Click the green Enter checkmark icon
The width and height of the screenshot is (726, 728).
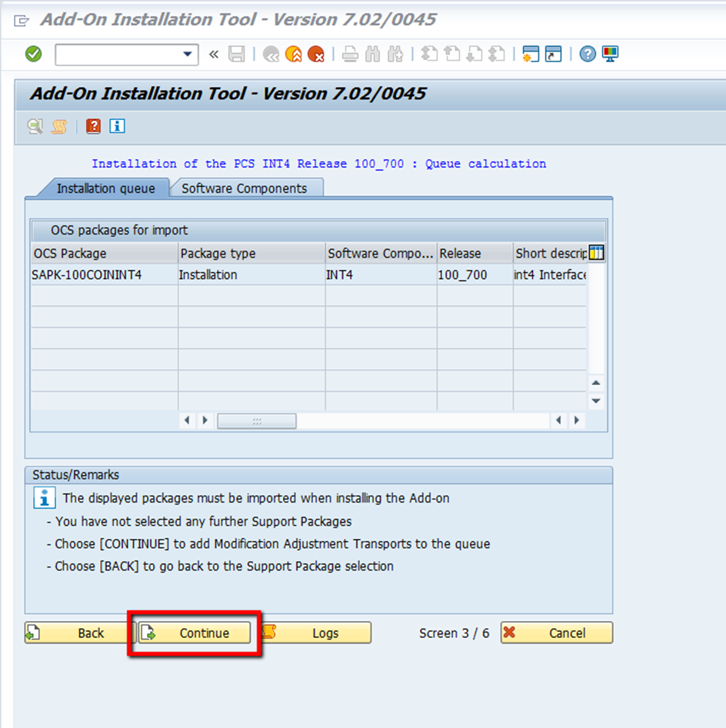pos(33,54)
